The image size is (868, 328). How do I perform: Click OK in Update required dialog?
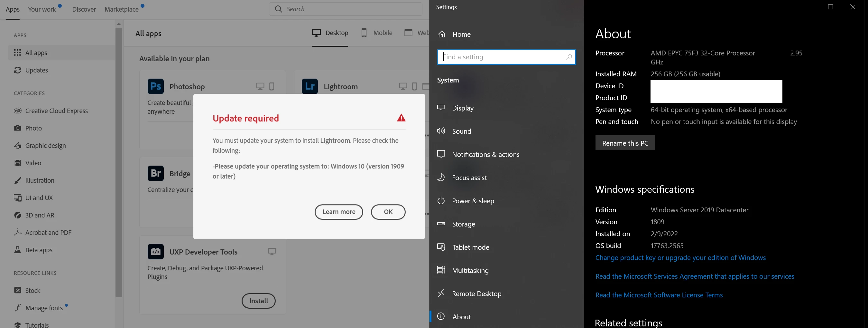[x=388, y=212]
